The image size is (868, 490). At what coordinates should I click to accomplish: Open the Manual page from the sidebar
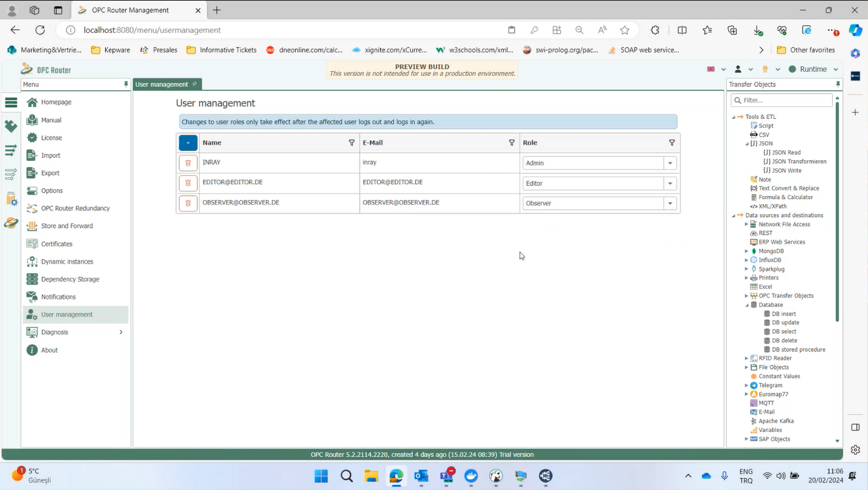(x=32, y=119)
